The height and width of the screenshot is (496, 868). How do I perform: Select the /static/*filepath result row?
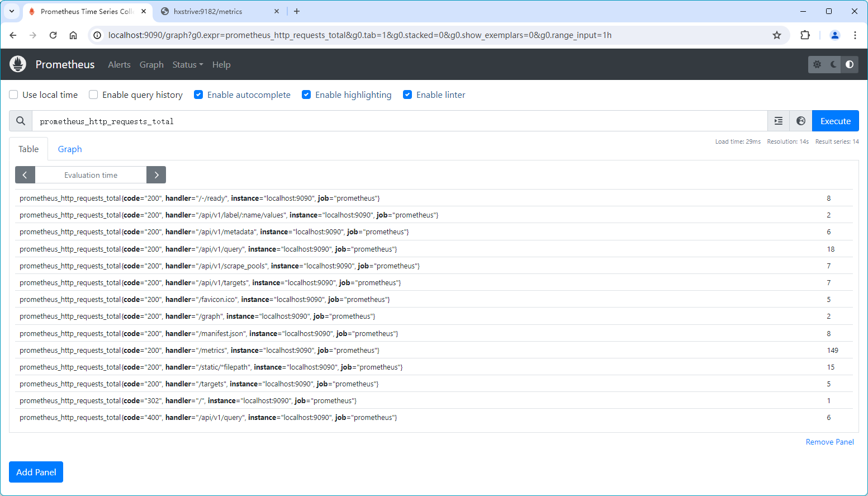coord(434,367)
